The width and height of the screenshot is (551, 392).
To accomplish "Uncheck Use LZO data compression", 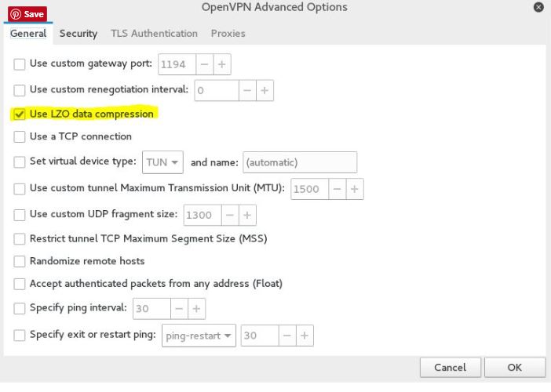I will (x=20, y=114).
